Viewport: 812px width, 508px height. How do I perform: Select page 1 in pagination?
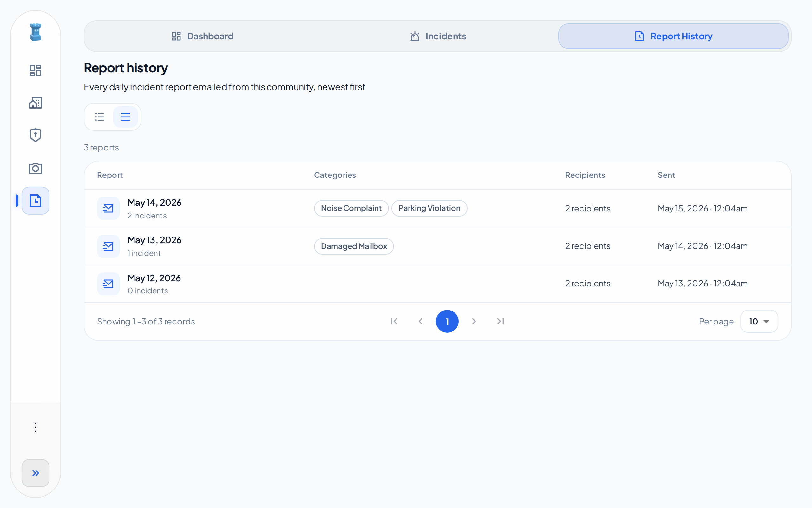pyautogui.click(x=447, y=322)
